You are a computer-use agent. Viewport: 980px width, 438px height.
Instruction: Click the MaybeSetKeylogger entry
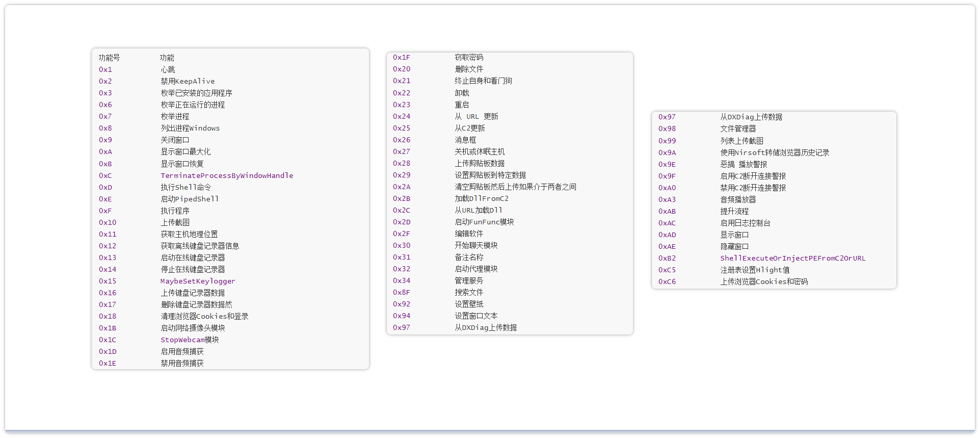tap(198, 281)
